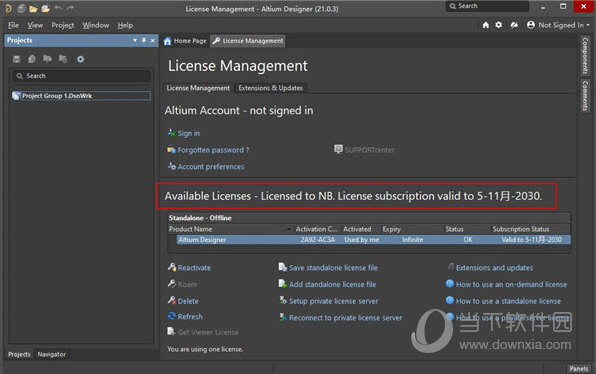Open the Project menu
596x374 pixels.
pyautogui.click(x=63, y=25)
